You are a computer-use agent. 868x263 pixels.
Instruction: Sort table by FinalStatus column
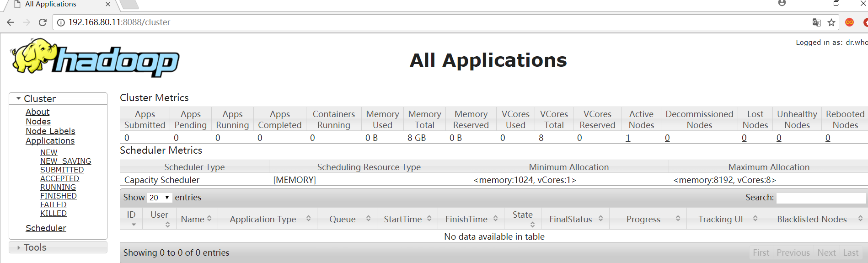(x=575, y=219)
